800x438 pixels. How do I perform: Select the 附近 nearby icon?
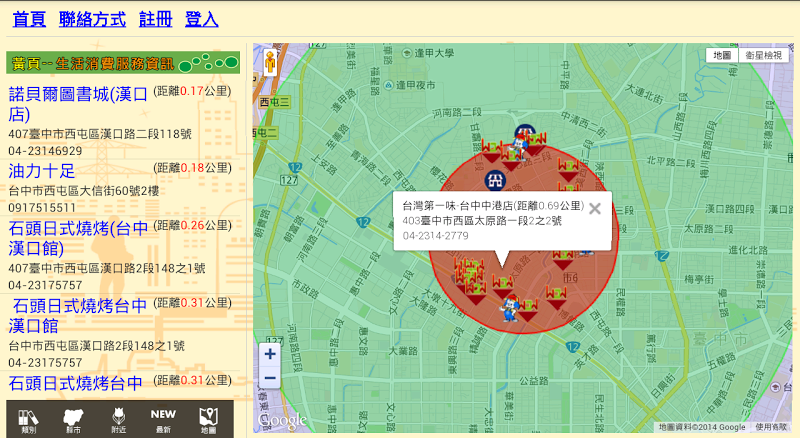118,421
